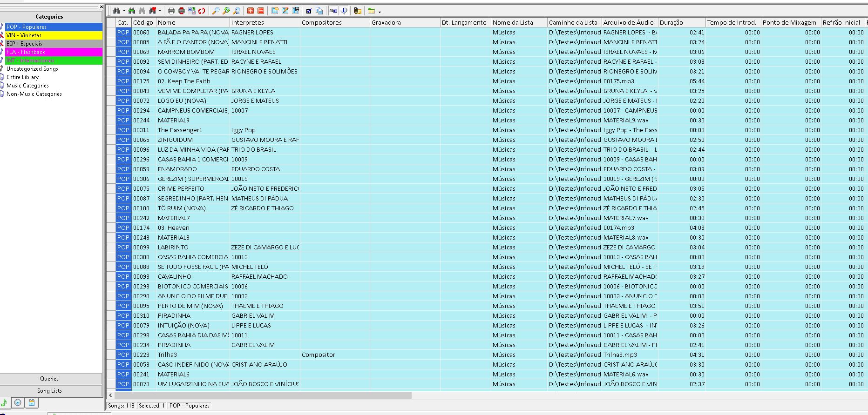This screenshot has height=415, width=868.
Task: Open the dropdown beside the favorites binoculars
Action: (160, 11)
